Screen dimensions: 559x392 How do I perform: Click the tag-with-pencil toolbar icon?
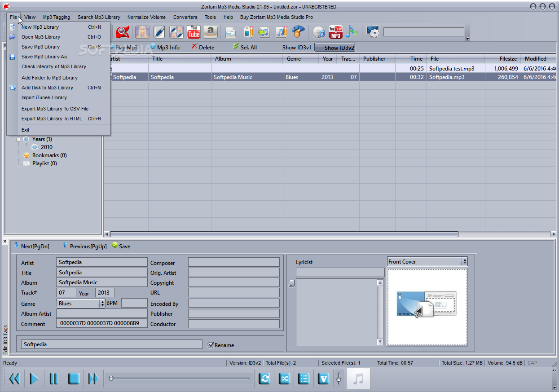(x=248, y=32)
